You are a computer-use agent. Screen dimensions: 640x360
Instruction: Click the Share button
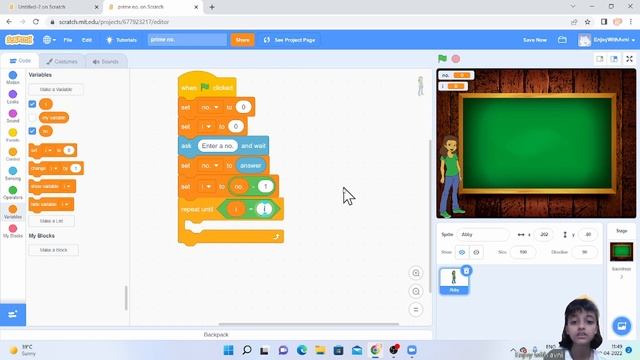click(x=242, y=40)
